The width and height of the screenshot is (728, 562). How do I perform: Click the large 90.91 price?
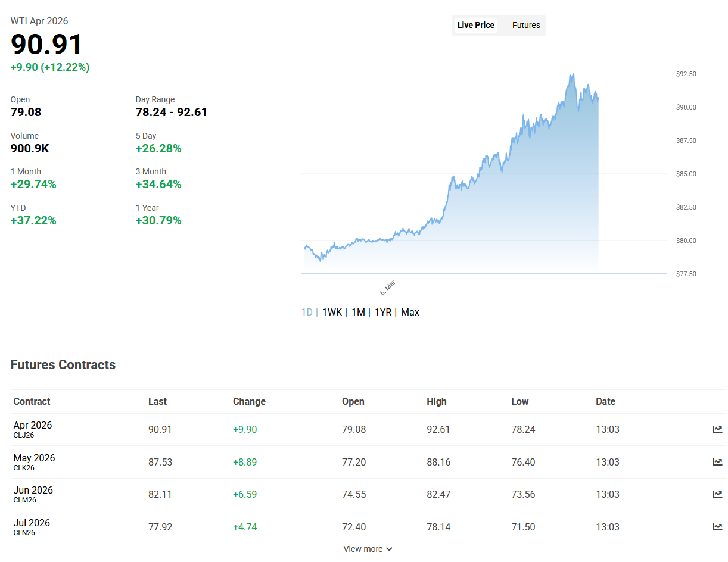[x=47, y=45]
